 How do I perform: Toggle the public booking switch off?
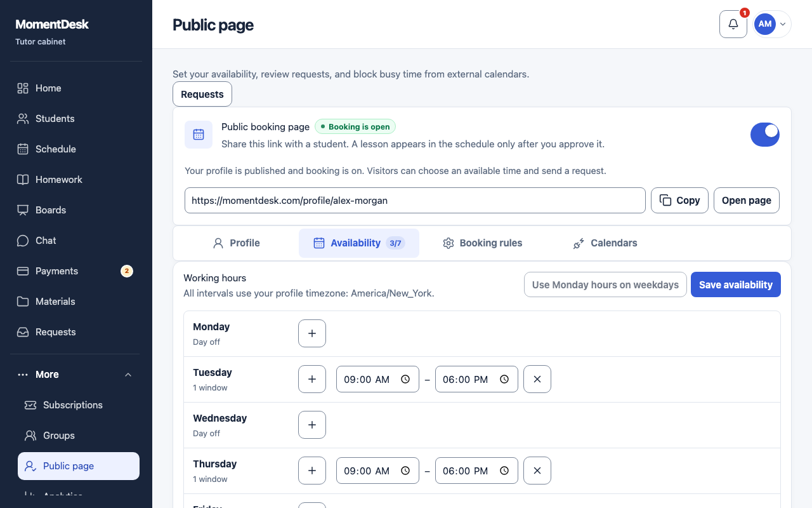tap(765, 135)
